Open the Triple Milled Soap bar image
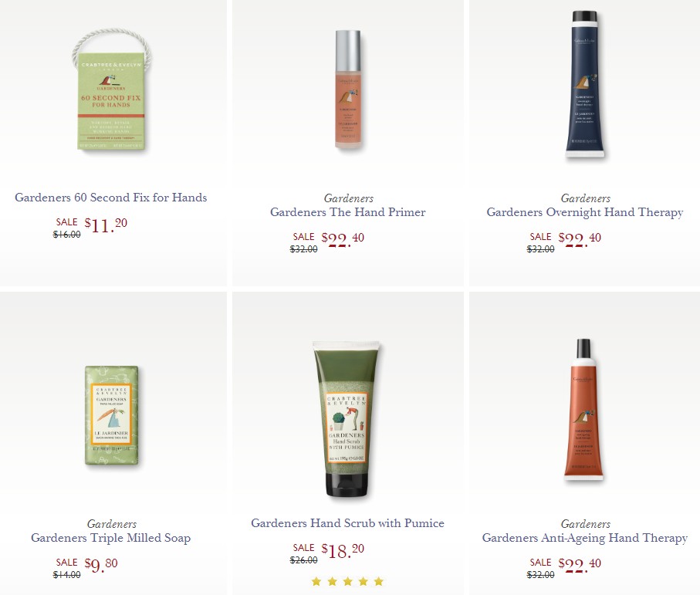This screenshot has height=595, width=700. 112,416
